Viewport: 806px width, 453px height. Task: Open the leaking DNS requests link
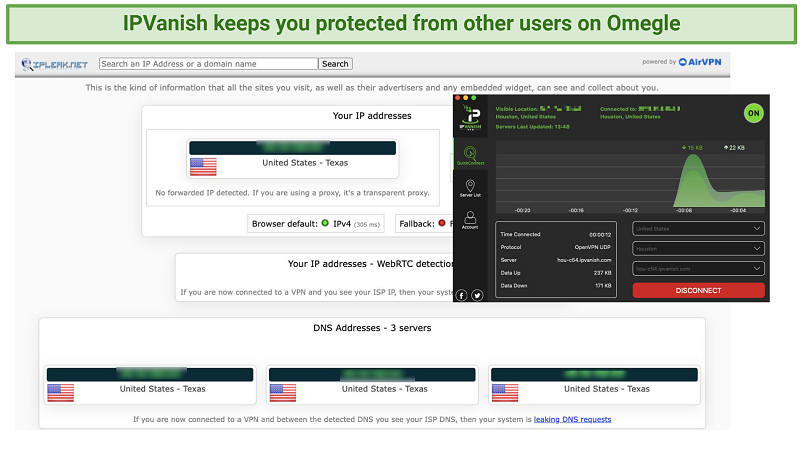click(572, 419)
